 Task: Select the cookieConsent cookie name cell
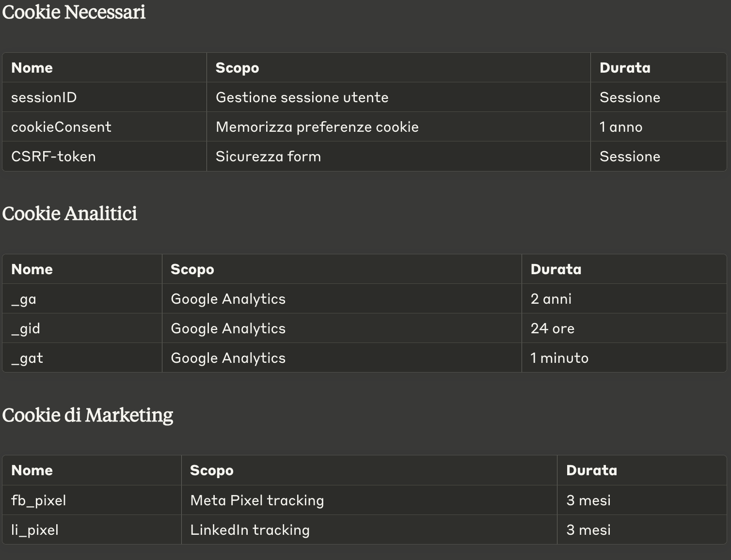(x=61, y=127)
